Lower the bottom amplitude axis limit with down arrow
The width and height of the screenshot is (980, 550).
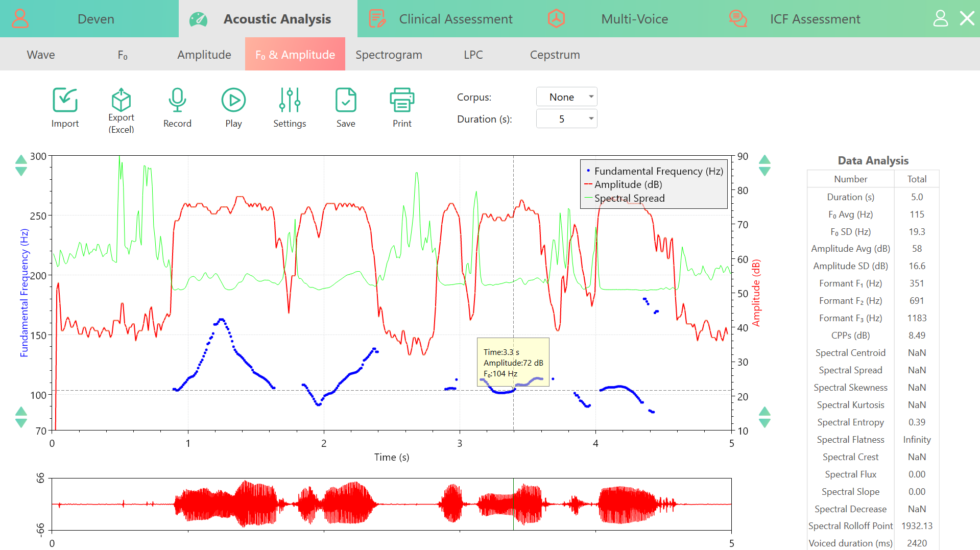(764, 423)
